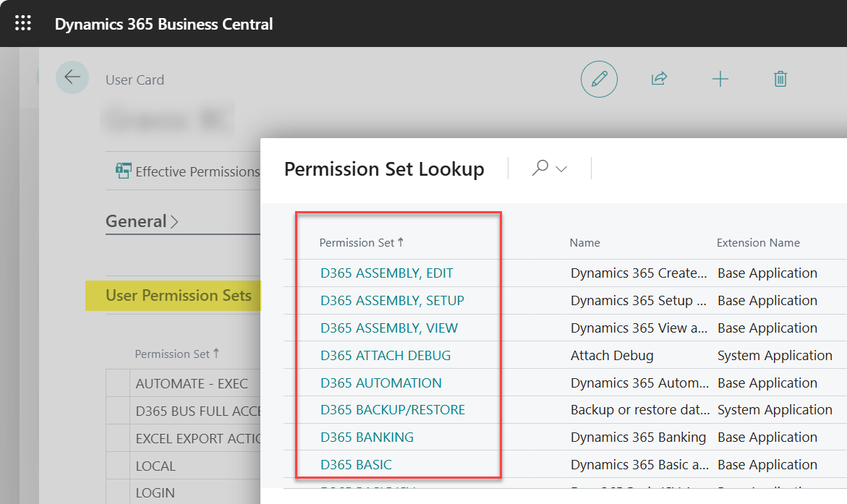847x504 pixels.
Task: Click the Extension Name column header
Action: coord(758,242)
